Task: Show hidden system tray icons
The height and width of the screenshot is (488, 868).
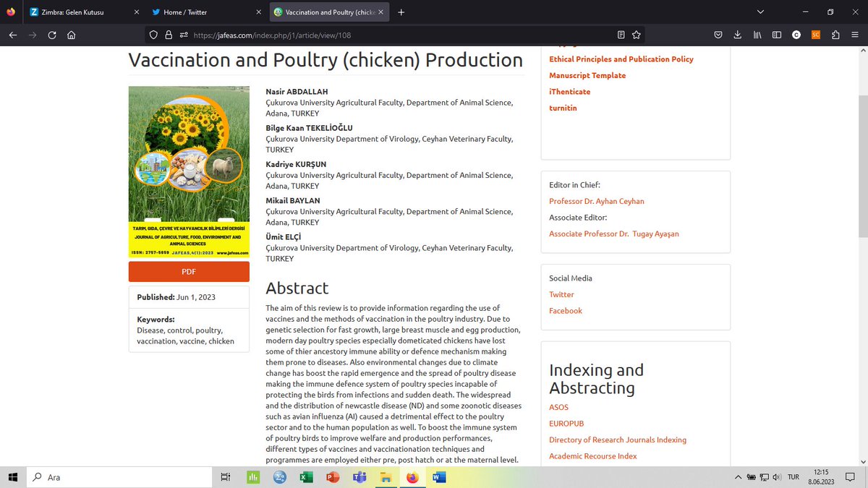Action: point(738,477)
